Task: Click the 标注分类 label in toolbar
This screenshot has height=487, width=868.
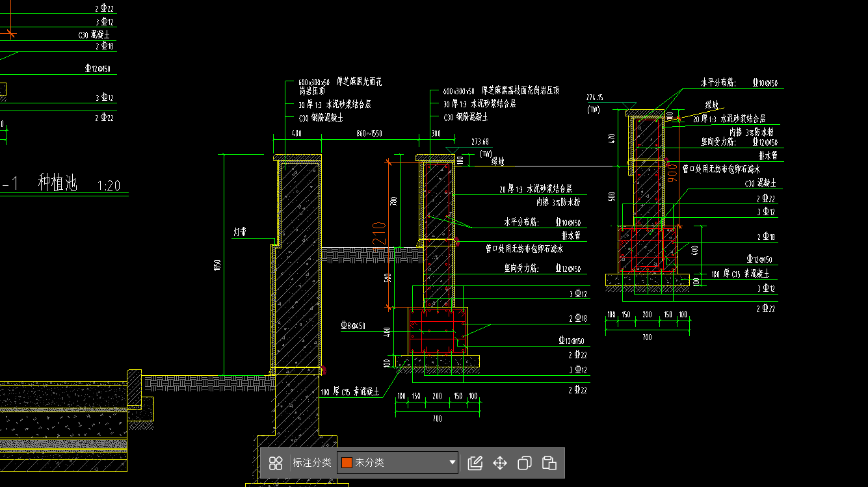Action: click(x=312, y=463)
